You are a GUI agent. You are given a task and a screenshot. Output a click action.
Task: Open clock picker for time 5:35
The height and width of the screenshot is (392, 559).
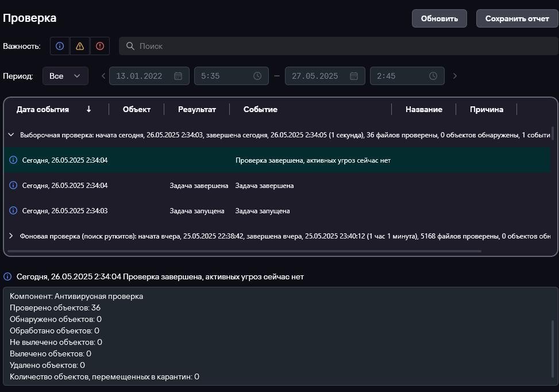coord(257,76)
